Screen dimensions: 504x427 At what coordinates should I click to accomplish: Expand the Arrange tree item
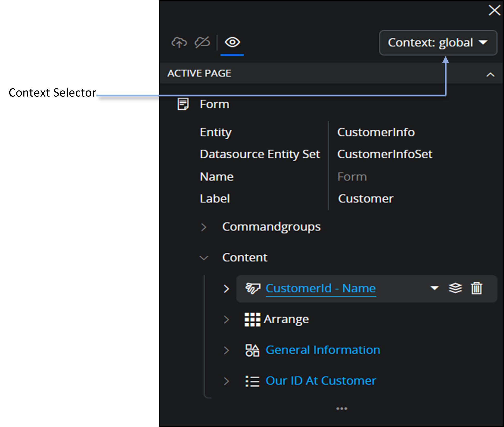pyautogui.click(x=226, y=319)
